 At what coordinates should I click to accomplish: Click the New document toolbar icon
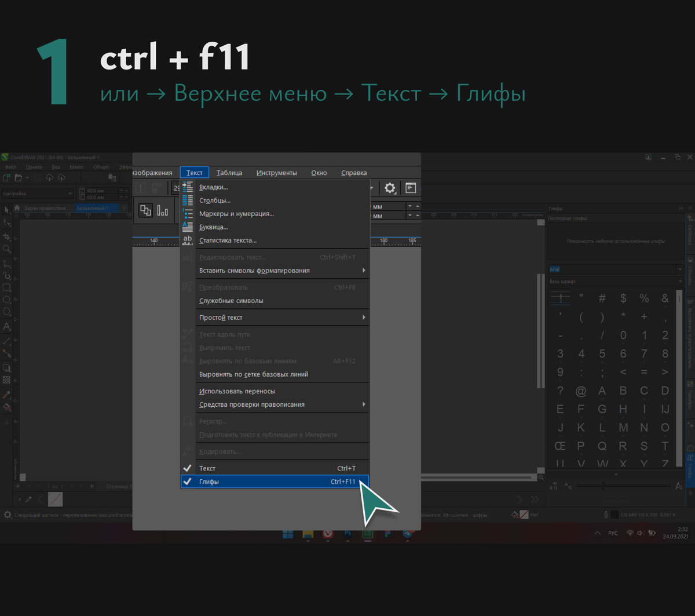coord(7,177)
